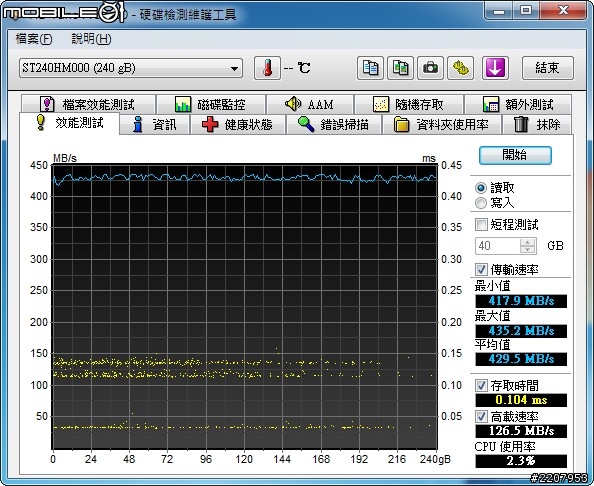
Task: Increase short stroke size with up arrow
Action: pyautogui.click(x=528, y=242)
